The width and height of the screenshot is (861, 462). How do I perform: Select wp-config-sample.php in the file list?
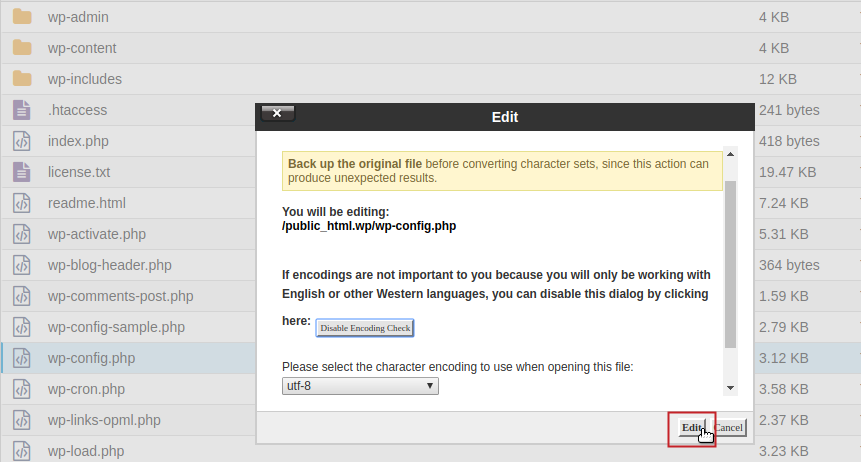point(116,327)
